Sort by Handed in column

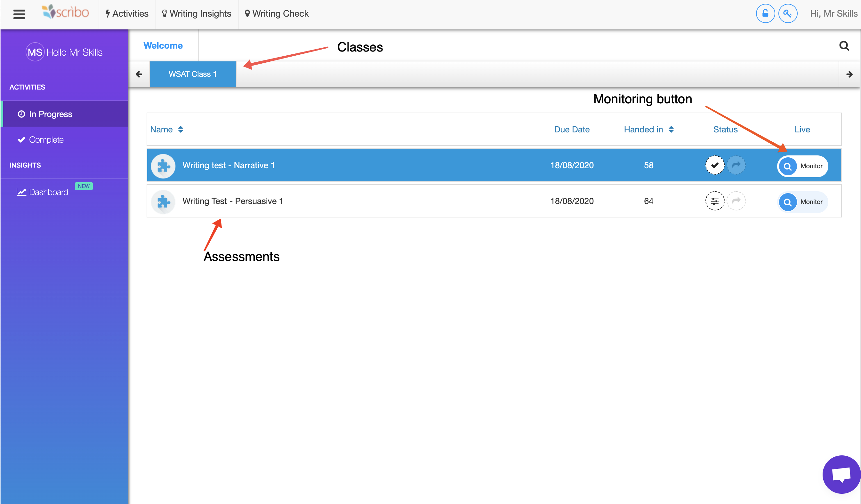click(648, 130)
